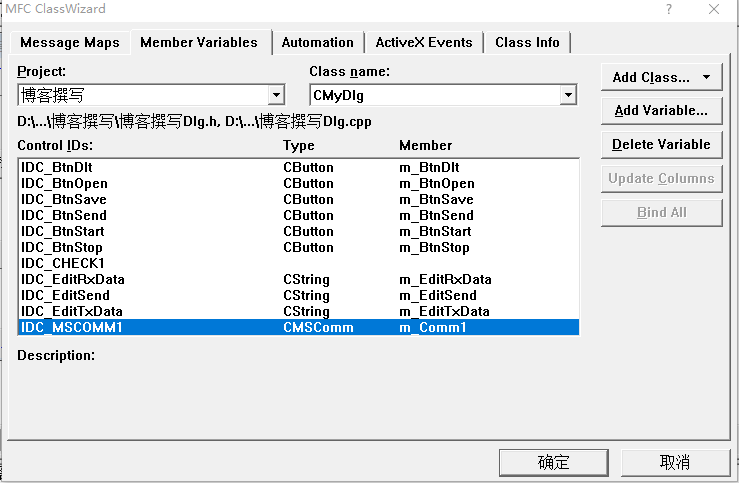Image resolution: width=739 pixels, height=483 pixels.
Task: Click the Dlg.h and Dlg.cpp file path text
Action: (194, 122)
